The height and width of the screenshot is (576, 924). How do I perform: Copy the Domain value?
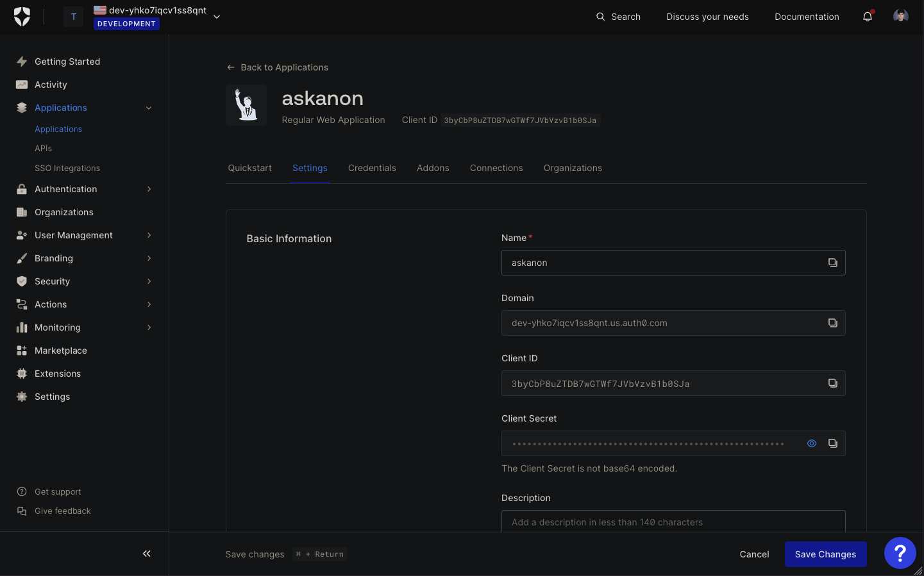[x=832, y=323]
